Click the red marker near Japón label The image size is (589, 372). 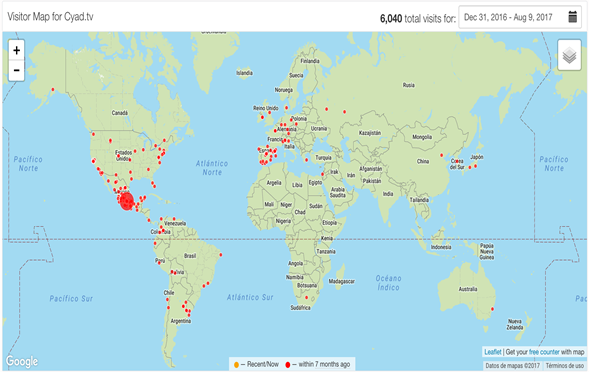coord(475,166)
